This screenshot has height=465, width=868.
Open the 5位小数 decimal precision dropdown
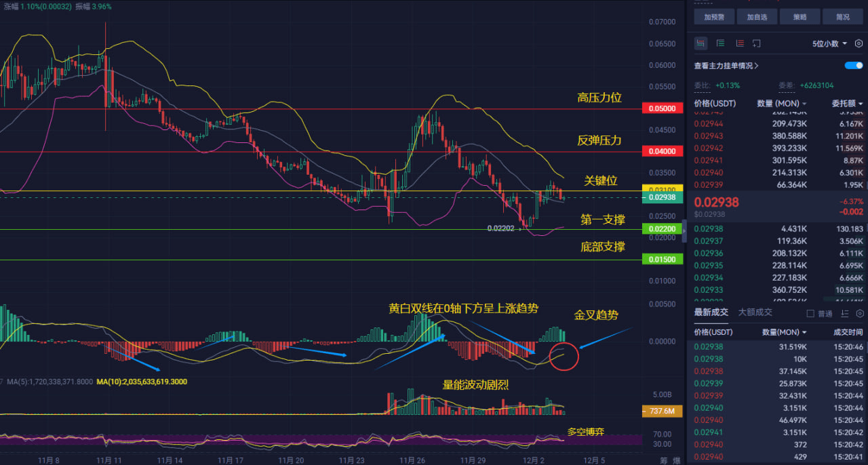coord(830,43)
